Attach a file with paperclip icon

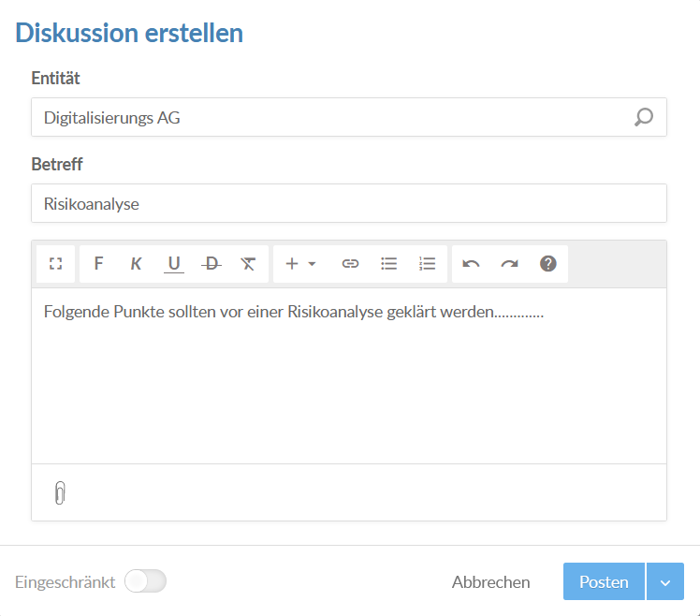(x=60, y=492)
